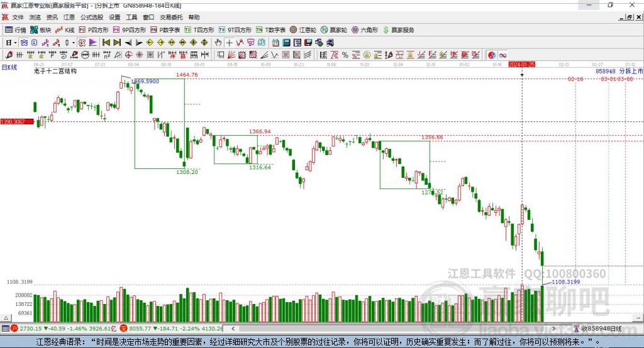
Task: Open the 文件 menu
Action: pos(18,17)
